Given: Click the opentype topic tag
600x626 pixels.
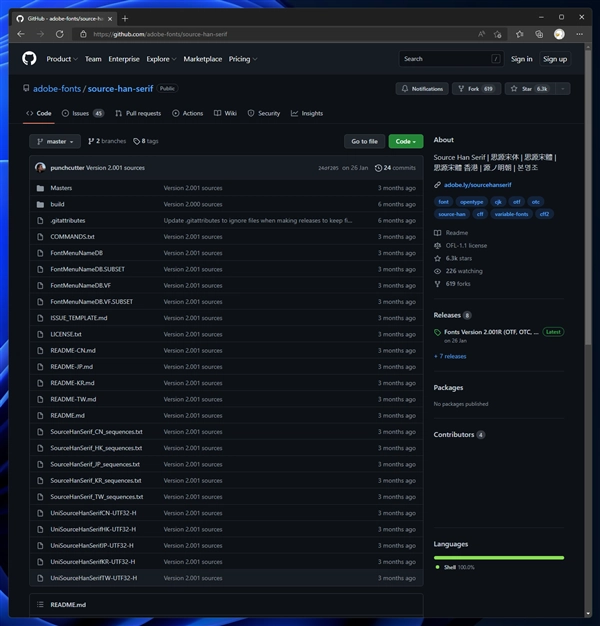Looking at the screenshot, I should [471, 202].
